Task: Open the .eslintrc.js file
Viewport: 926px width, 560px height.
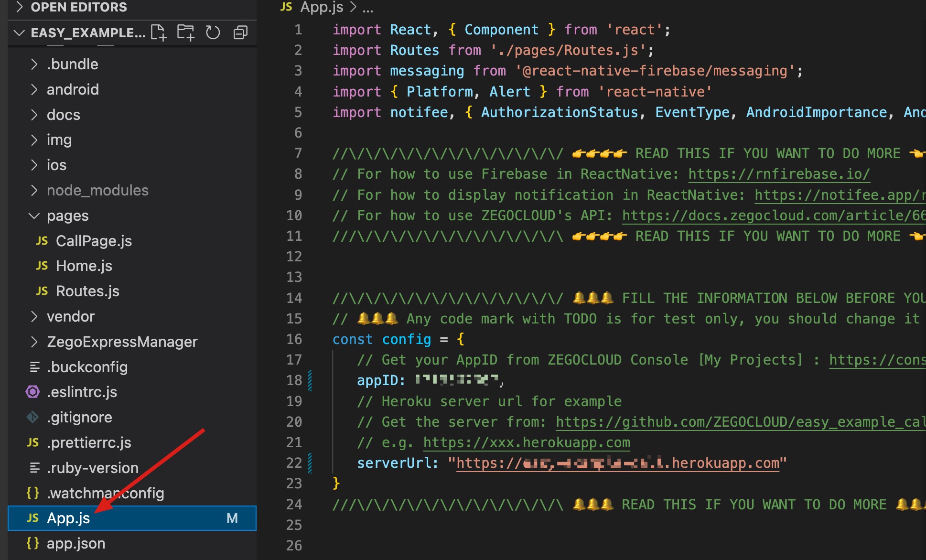Action: tap(82, 392)
